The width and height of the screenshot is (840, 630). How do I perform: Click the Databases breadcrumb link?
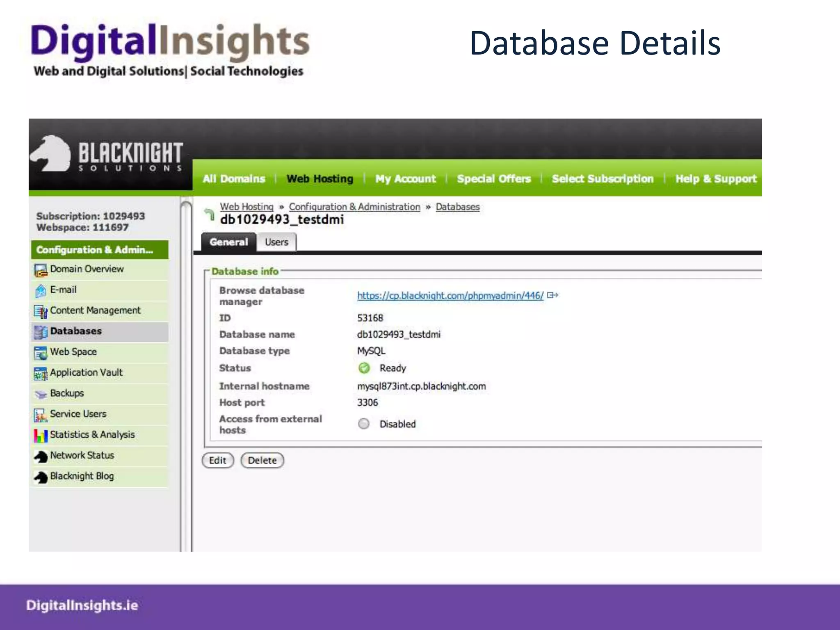pos(457,207)
